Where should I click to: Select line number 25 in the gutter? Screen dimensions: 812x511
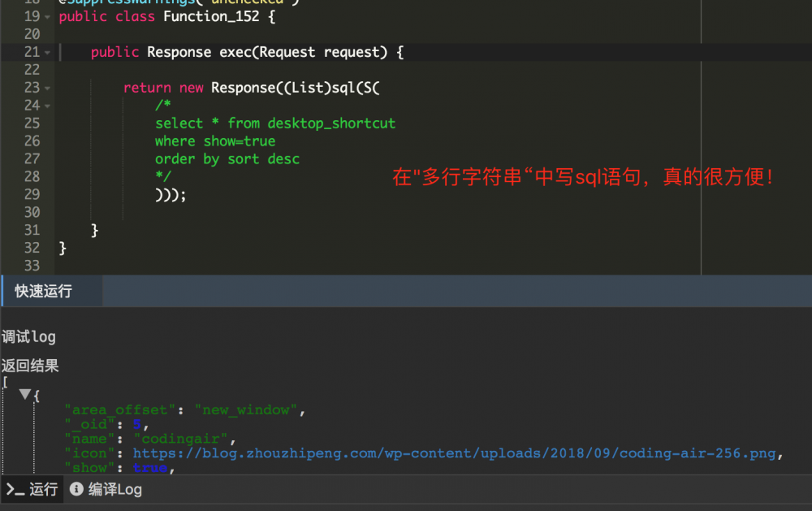[33, 123]
